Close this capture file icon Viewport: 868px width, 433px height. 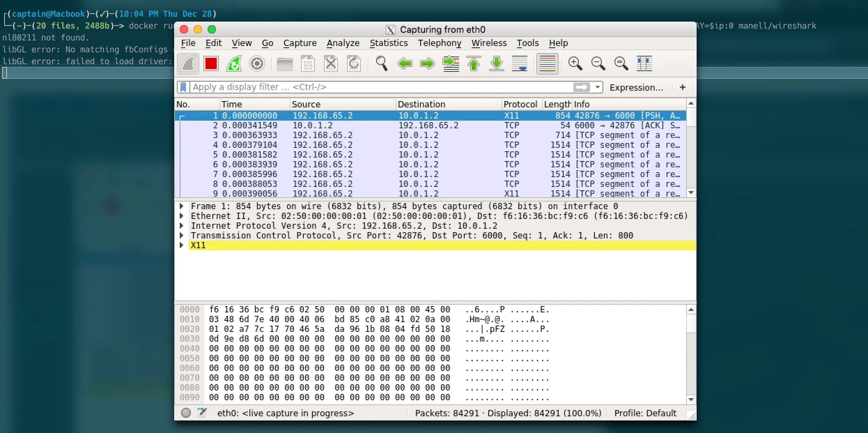point(331,64)
